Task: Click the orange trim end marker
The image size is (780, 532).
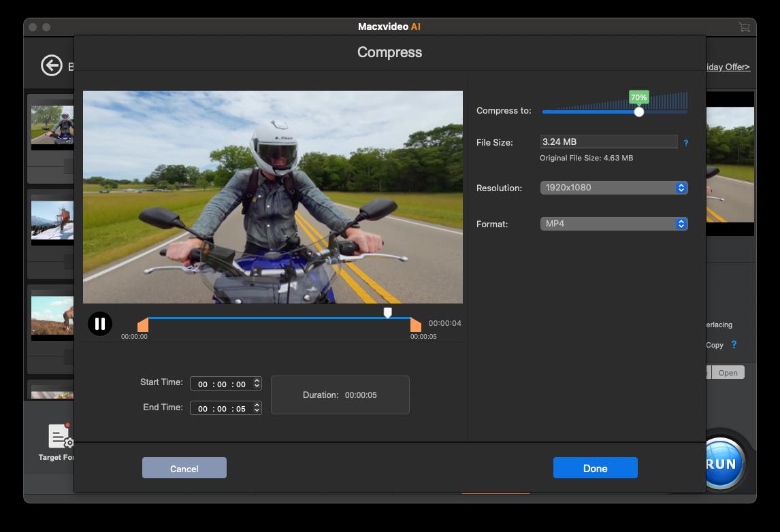Action: [415, 325]
